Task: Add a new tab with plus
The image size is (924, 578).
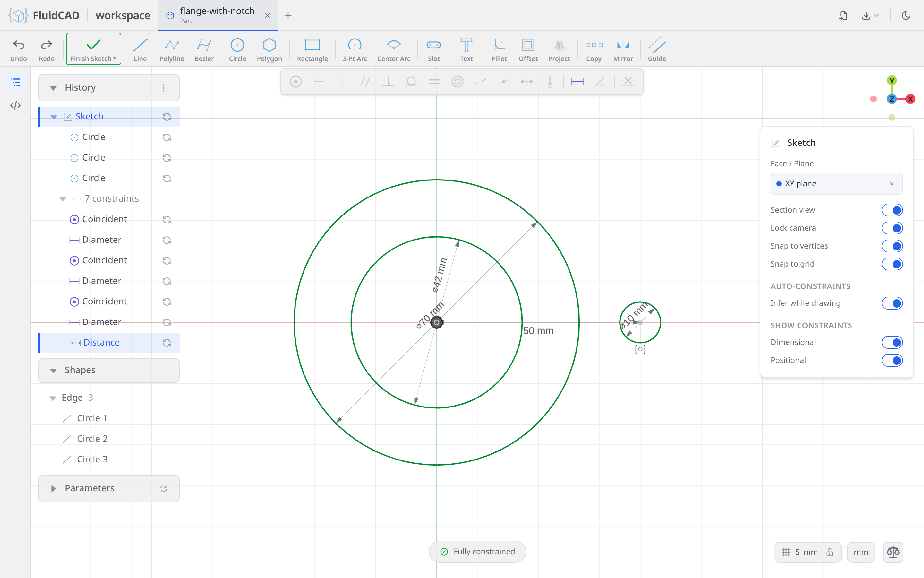Action: (288, 15)
